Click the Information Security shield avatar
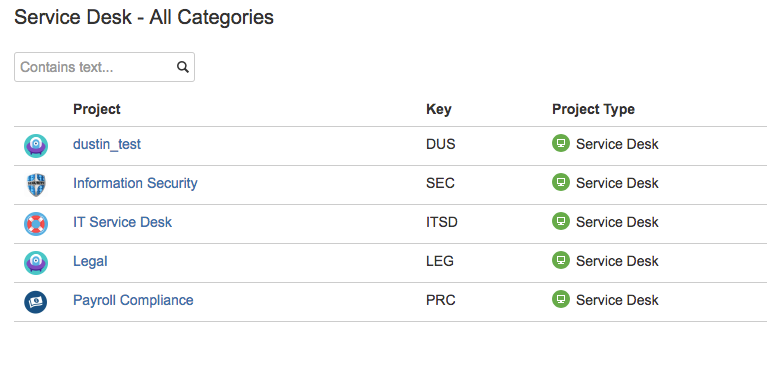Image resolution: width=767 pixels, height=391 pixels. (36, 185)
